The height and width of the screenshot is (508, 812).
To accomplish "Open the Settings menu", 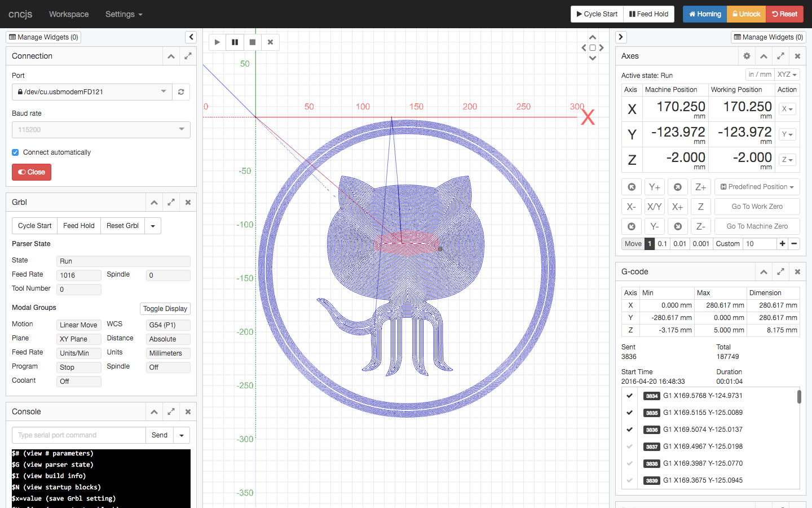I will coord(123,14).
